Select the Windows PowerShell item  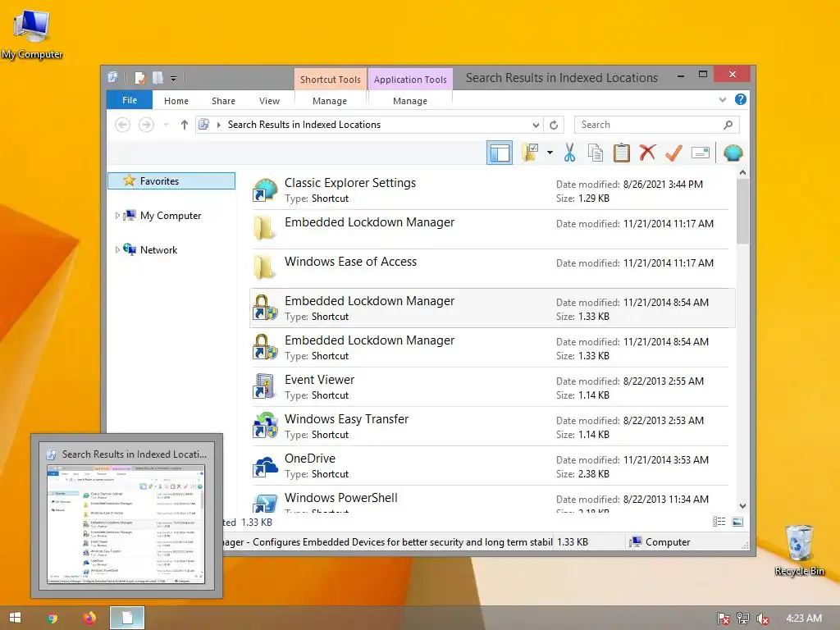492,501
